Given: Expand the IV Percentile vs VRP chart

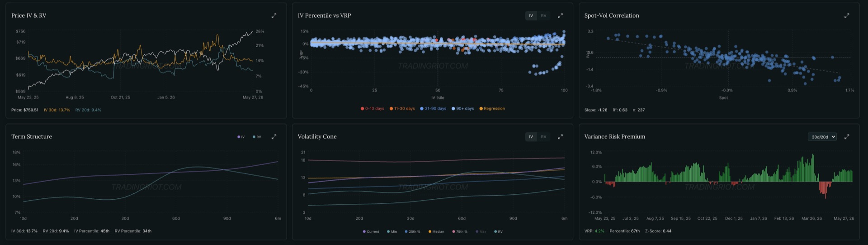Looking at the screenshot, I should [560, 15].
